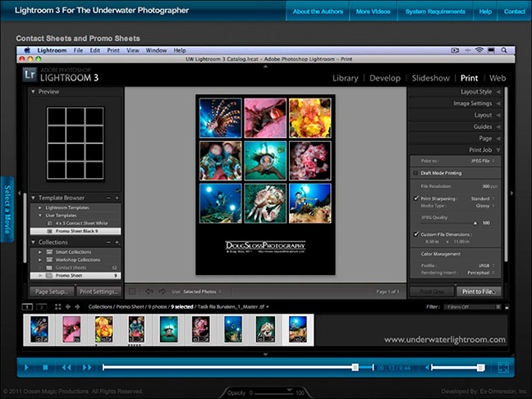This screenshot has width=532, height=399.
Task: Open the File menu
Action: [78, 50]
